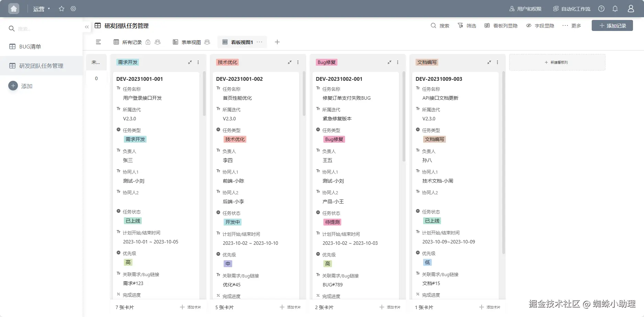The width and height of the screenshot is (644, 317).
Task: Add a new view with plus
Action: 277,42
